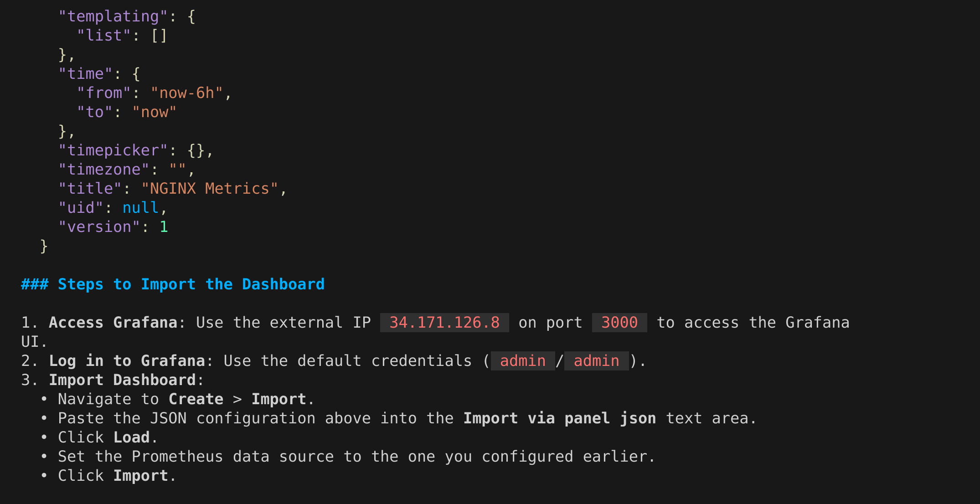Click the "now" to value
This screenshot has height=504, width=980.
click(x=155, y=112)
